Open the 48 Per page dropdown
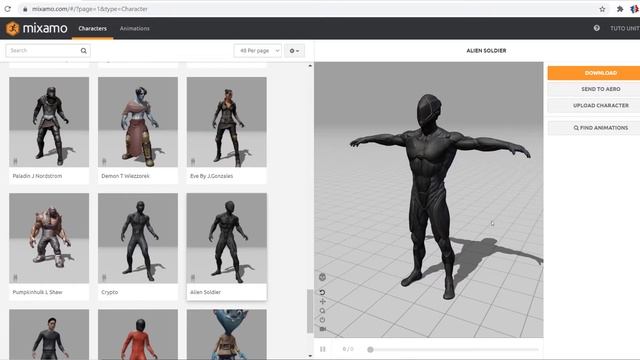The image size is (640, 360). (x=258, y=51)
